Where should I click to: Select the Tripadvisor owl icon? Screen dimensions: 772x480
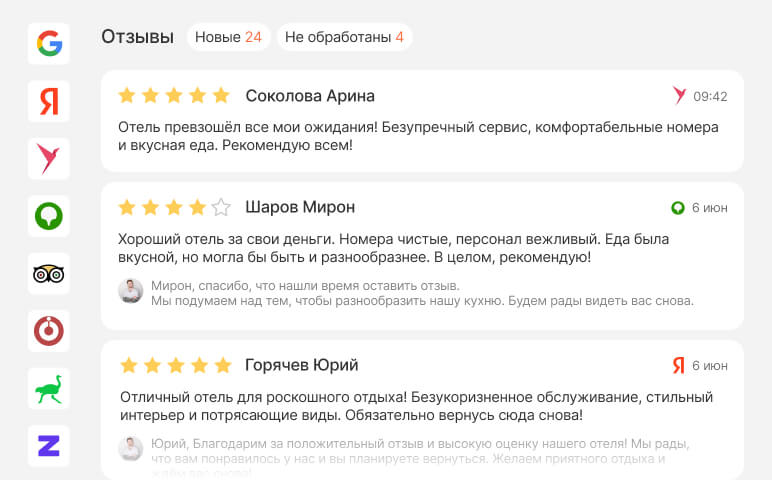(x=49, y=273)
